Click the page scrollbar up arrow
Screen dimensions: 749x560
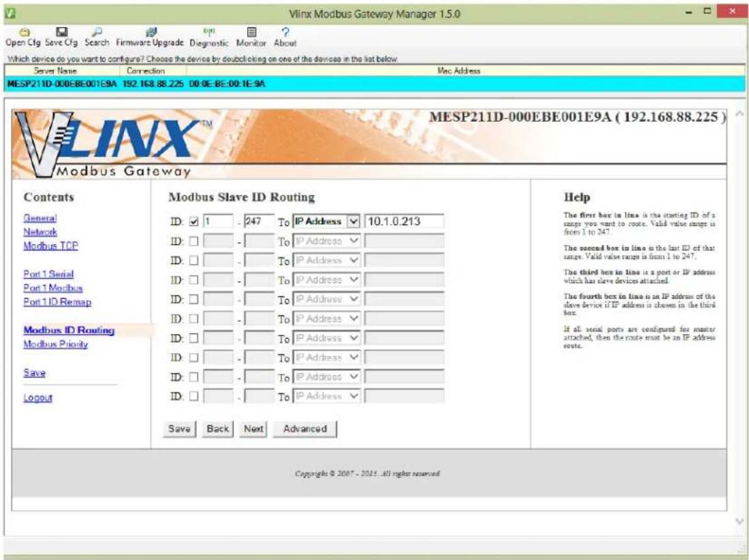click(x=739, y=114)
